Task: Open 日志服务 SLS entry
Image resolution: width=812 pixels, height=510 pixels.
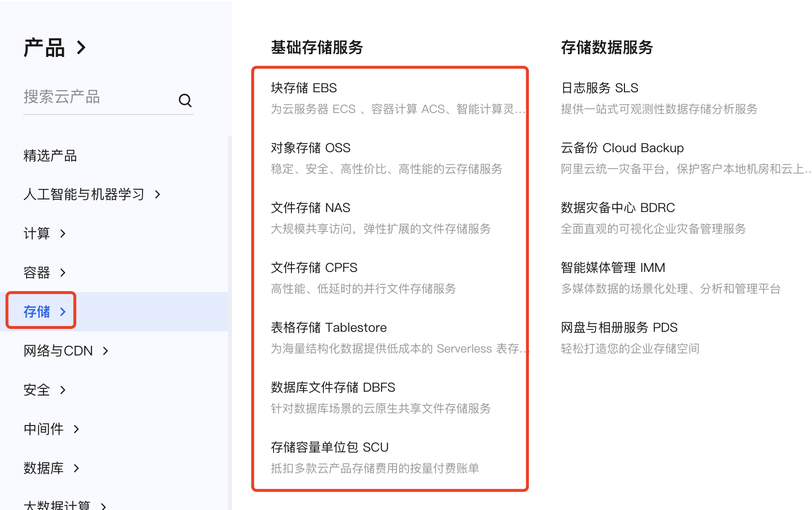Action: (x=599, y=88)
